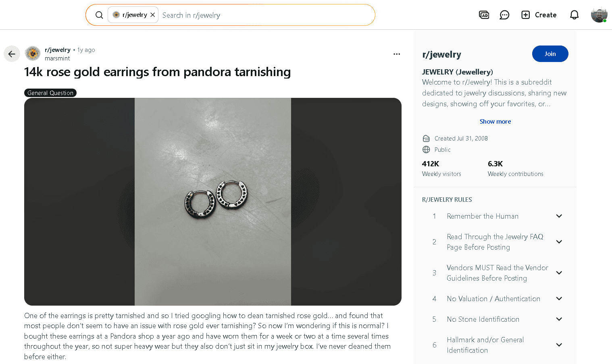Open the user profile avatar menu

[x=599, y=15]
